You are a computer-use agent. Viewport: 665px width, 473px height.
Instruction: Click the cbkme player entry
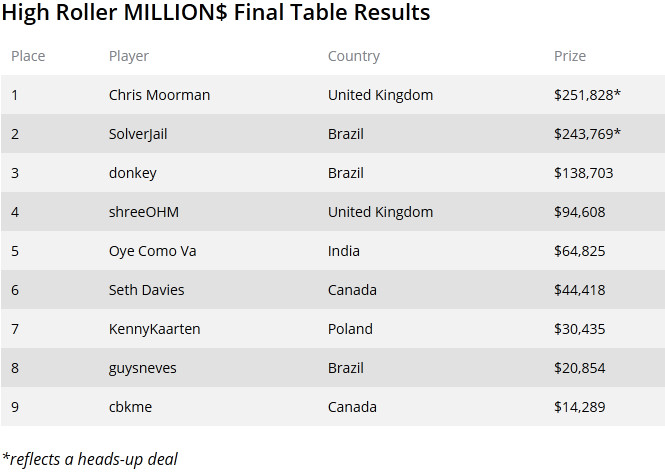click(x=130, y=407)
